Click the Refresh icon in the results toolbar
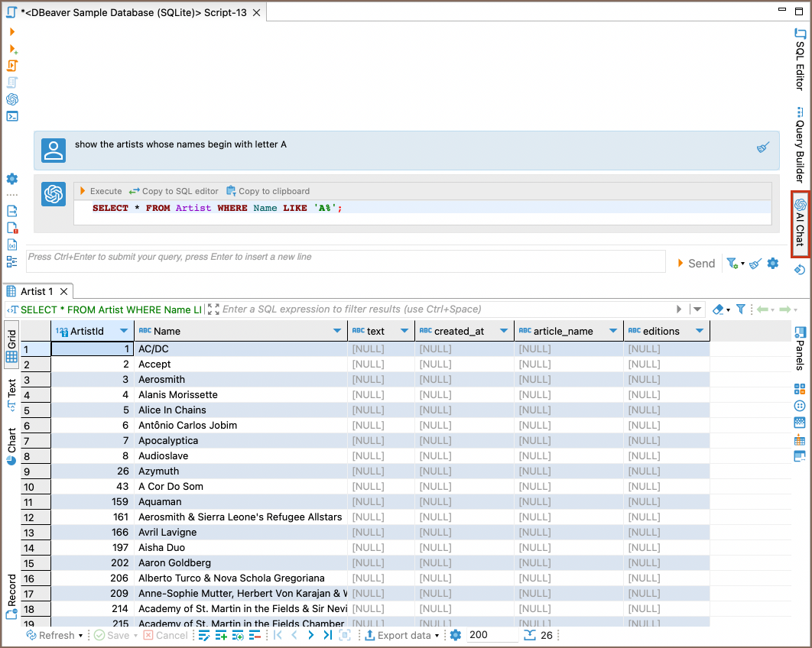This screenshot has width=812, height=648. [31, 635]
